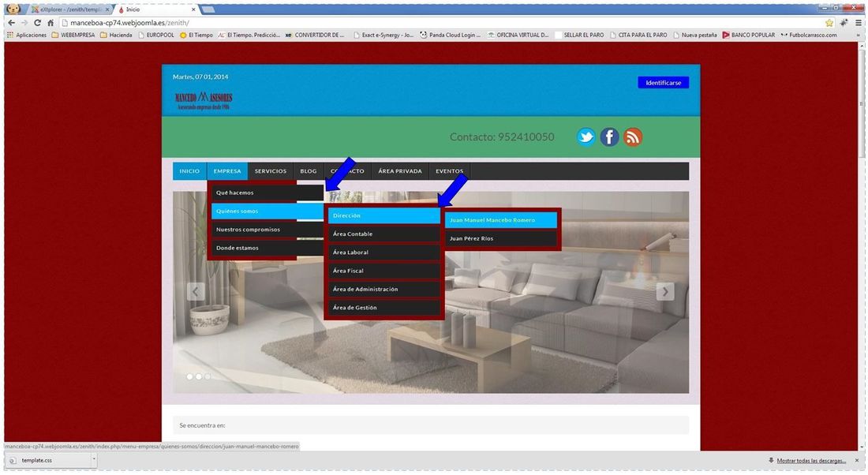Select SERVICIOS in main menu
Screen dimensions: 868x475
pos(271,171)
